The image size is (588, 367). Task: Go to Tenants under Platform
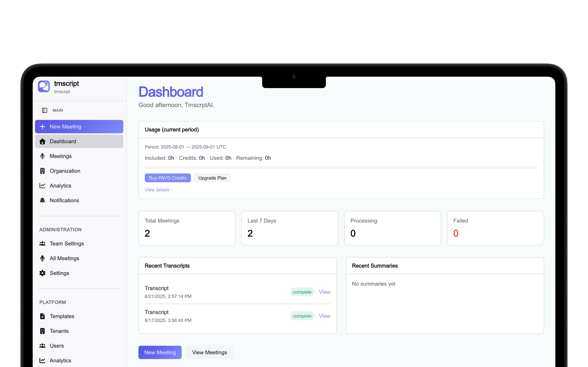[59, 331]
